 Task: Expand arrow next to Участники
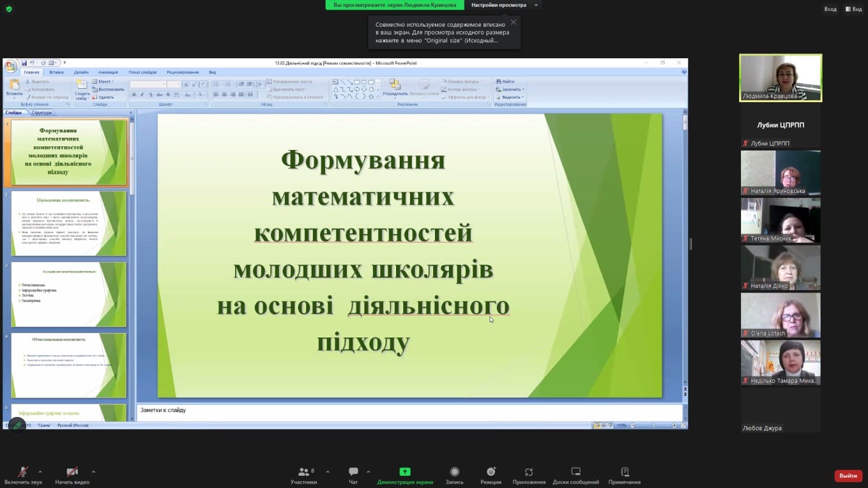tap(327, 472)
